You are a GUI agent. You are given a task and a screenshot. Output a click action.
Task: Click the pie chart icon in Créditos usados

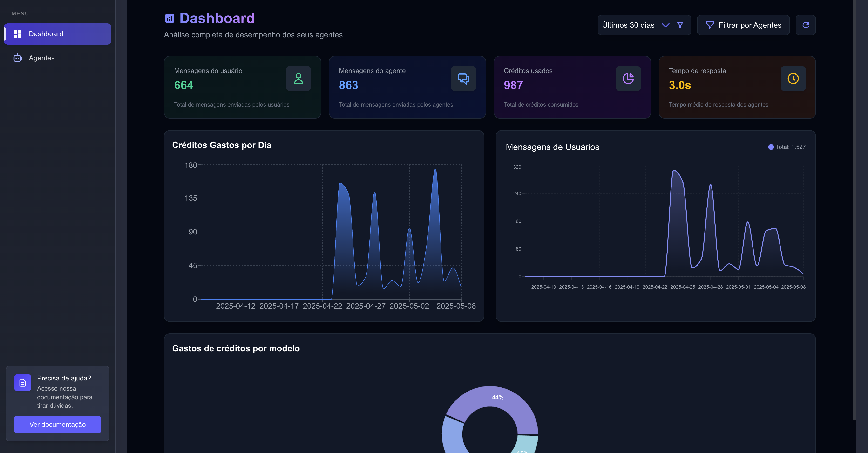628,79
